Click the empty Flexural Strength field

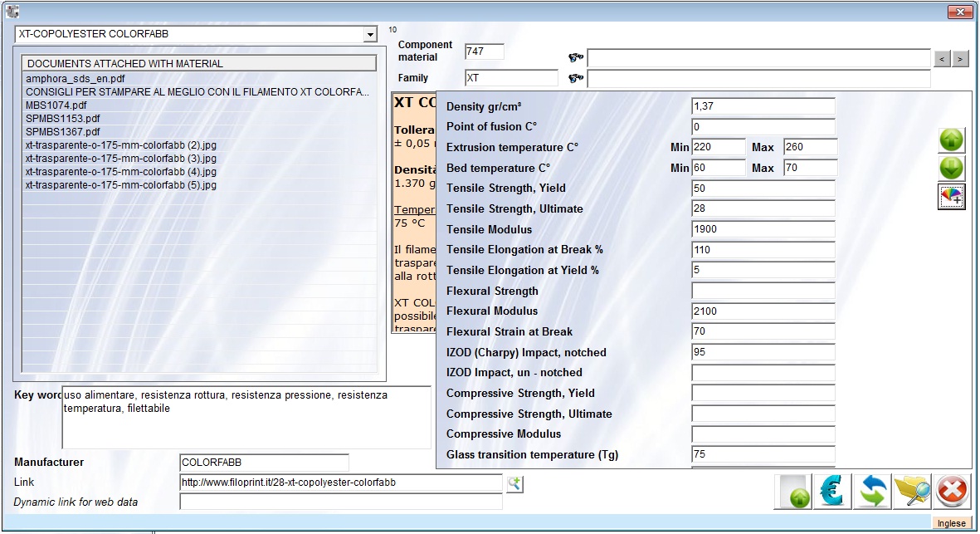(x=763, y=291)
